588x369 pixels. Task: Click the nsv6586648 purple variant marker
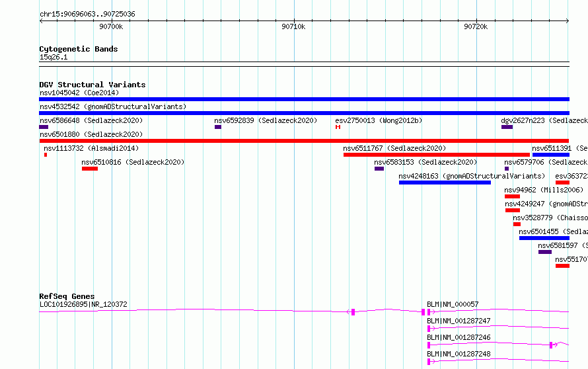(44, 127)
